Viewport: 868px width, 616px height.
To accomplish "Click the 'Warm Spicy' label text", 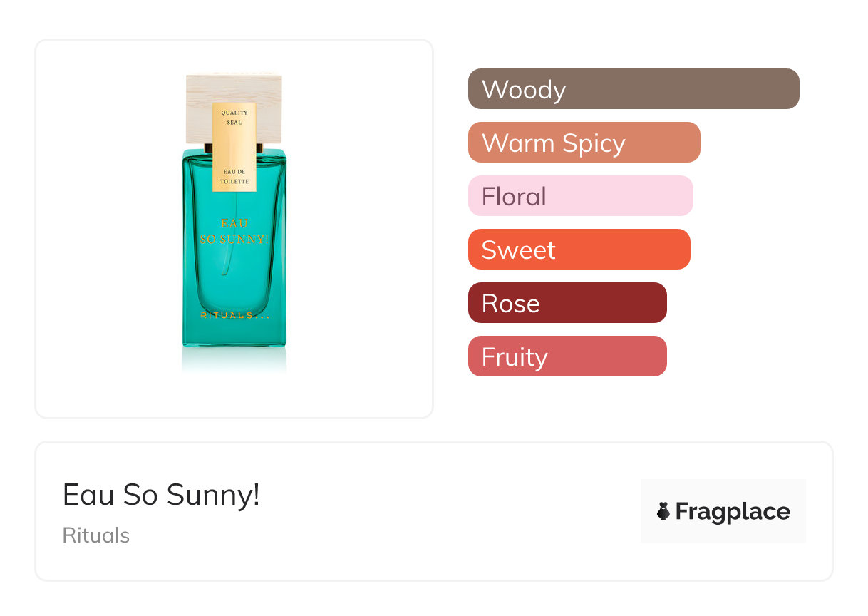I will coord(553,143).
